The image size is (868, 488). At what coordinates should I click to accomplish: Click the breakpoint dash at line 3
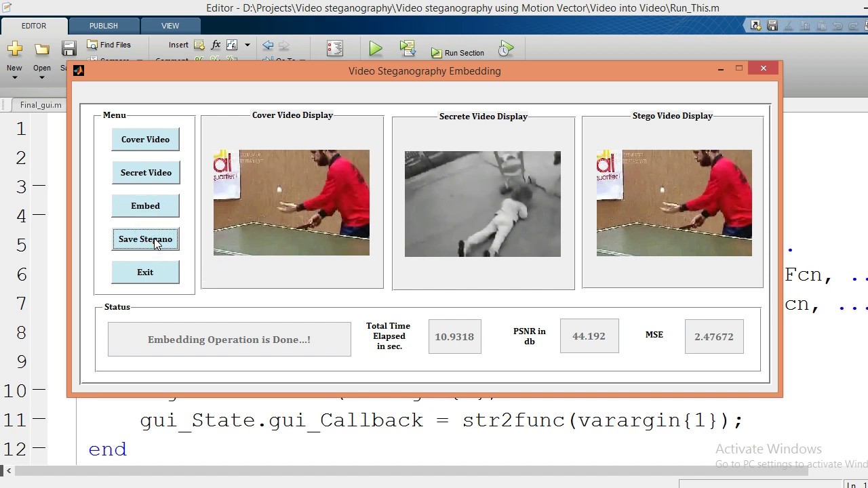coord(39,186)
